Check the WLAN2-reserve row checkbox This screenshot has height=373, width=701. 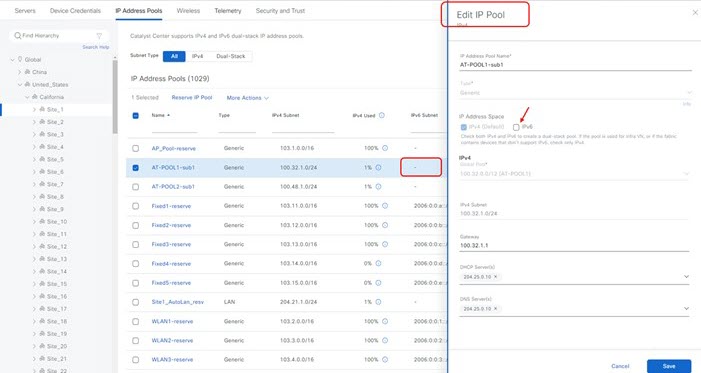tap(135, 340)
